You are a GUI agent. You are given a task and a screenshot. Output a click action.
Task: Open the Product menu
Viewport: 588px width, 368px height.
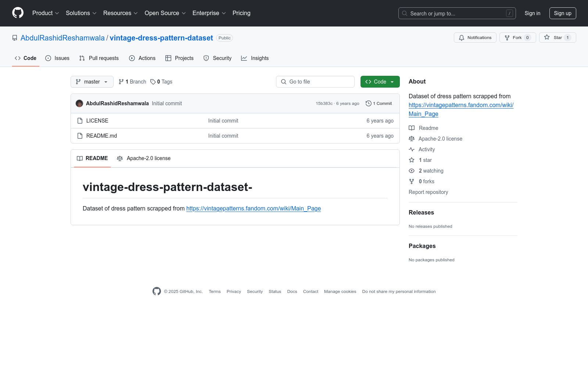click(46, 13)
